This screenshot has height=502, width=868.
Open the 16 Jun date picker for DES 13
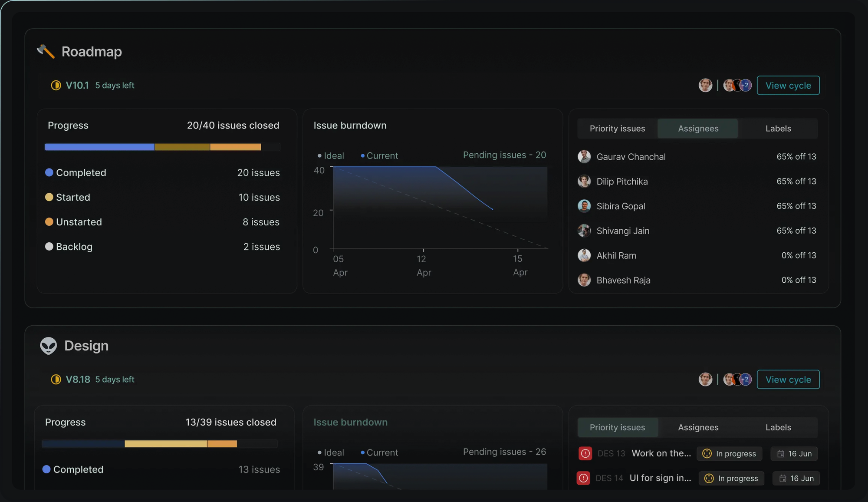(x=794, y=453)
